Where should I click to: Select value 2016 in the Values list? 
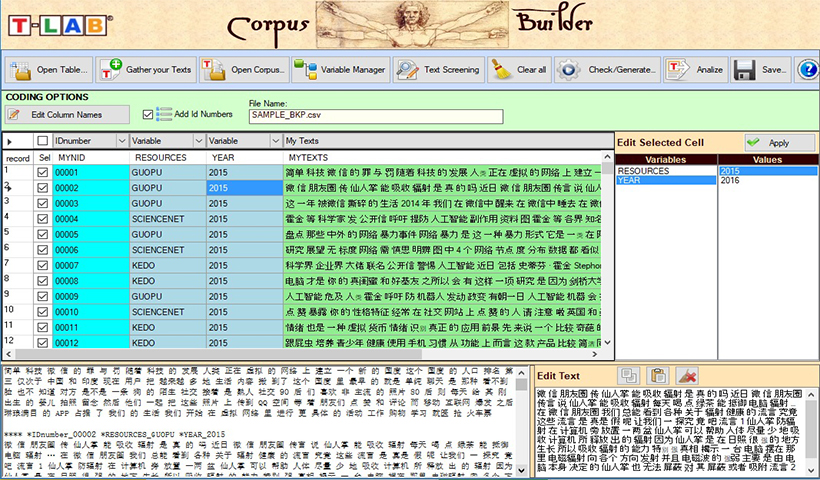click(767, 180)
